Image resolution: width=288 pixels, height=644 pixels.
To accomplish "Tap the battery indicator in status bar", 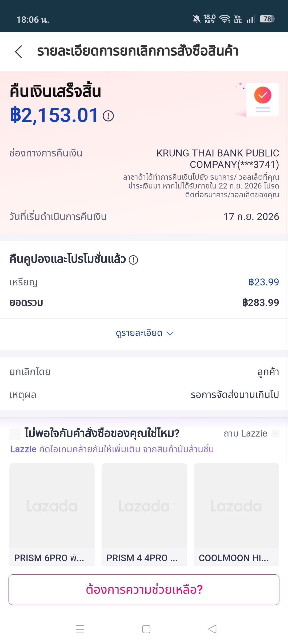I will [267, 19].
